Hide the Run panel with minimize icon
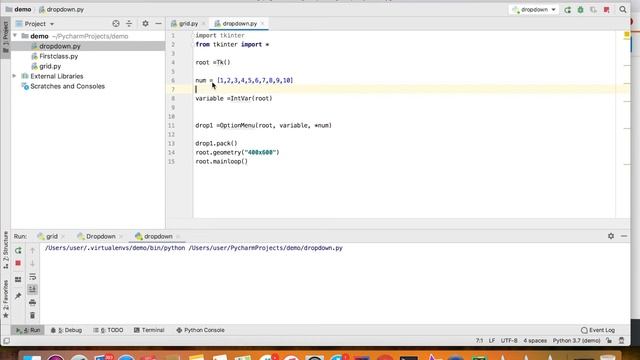This screenshot has height=360, width=640. pos(624,236)
